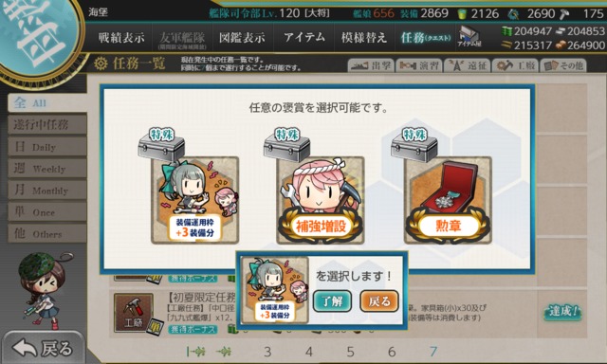Open the 戦績表示 menu
The width and height of the screenshot is (607, 364).
tap(121, 38)
